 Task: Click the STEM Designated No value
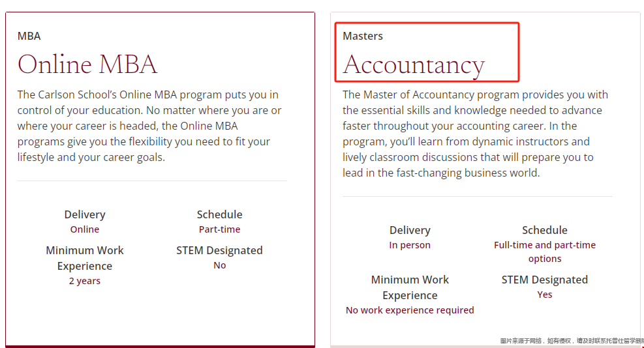point(219,265)
